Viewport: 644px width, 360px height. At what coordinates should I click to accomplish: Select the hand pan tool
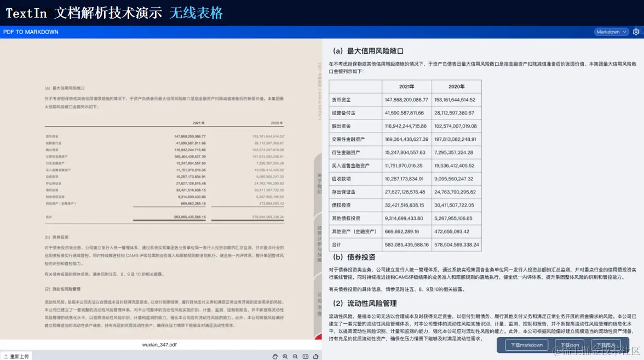pyautogui.click(x=275, y=356)
